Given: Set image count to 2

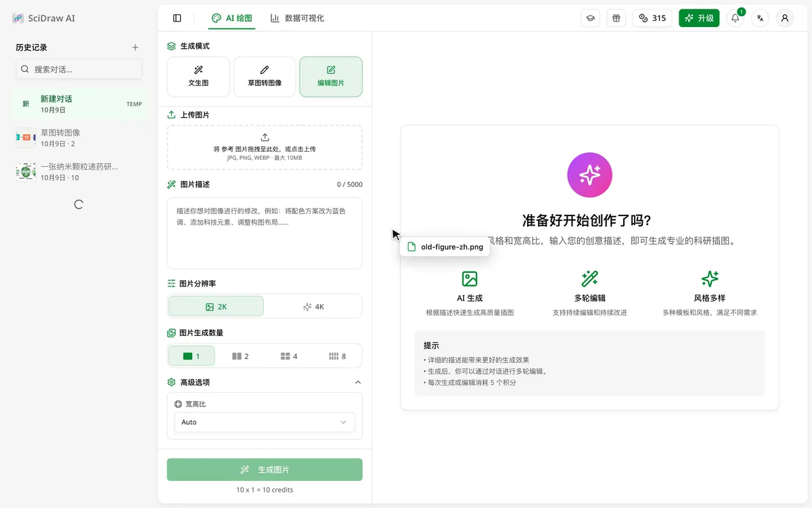Looking at the screenshot, I should tap(240, 356).
